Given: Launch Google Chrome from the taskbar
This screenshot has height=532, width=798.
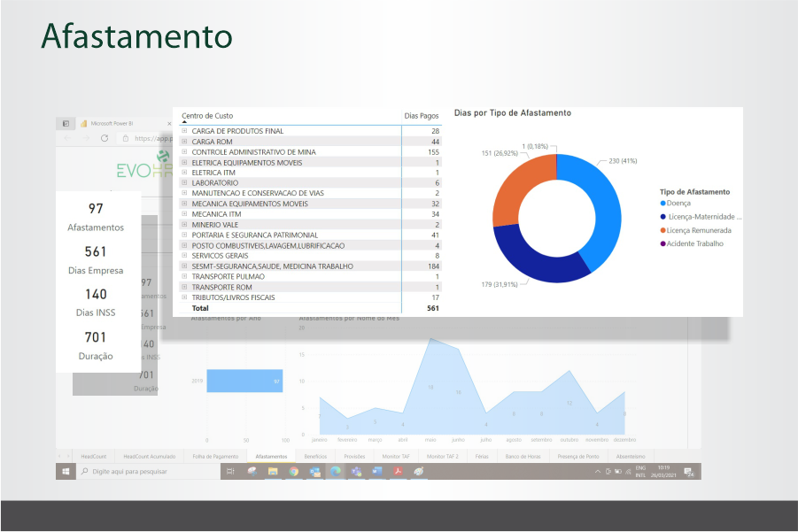Looking at the screenshot, I should 294,472.
